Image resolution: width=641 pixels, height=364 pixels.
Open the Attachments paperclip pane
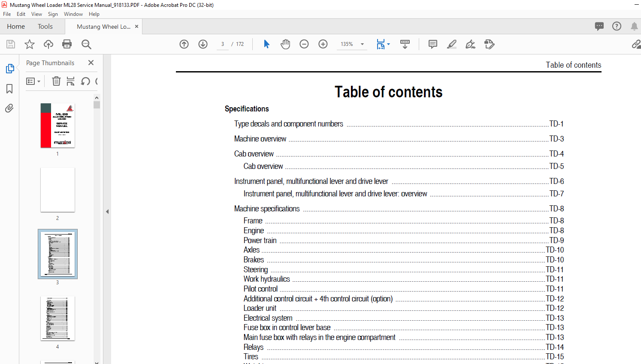point(9,108)
